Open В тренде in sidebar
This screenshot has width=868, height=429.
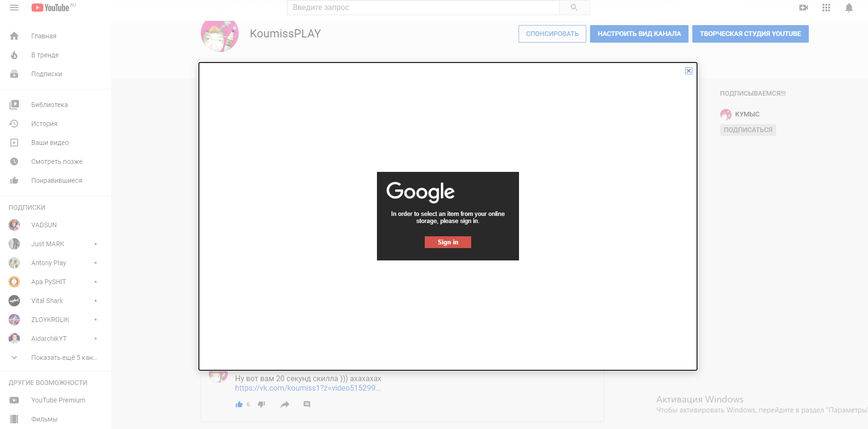(45, 55)
